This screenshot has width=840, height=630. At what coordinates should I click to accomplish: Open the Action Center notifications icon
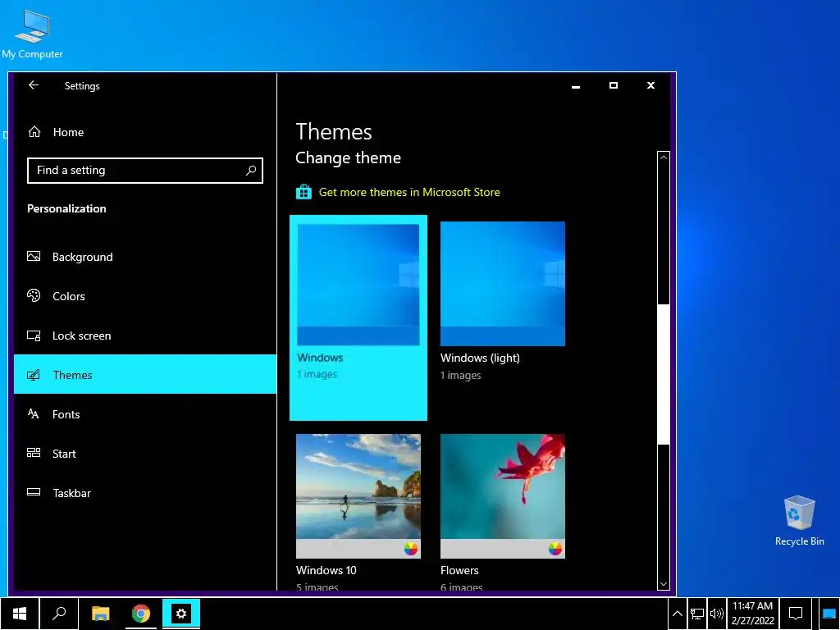click(x=796, y=614)
